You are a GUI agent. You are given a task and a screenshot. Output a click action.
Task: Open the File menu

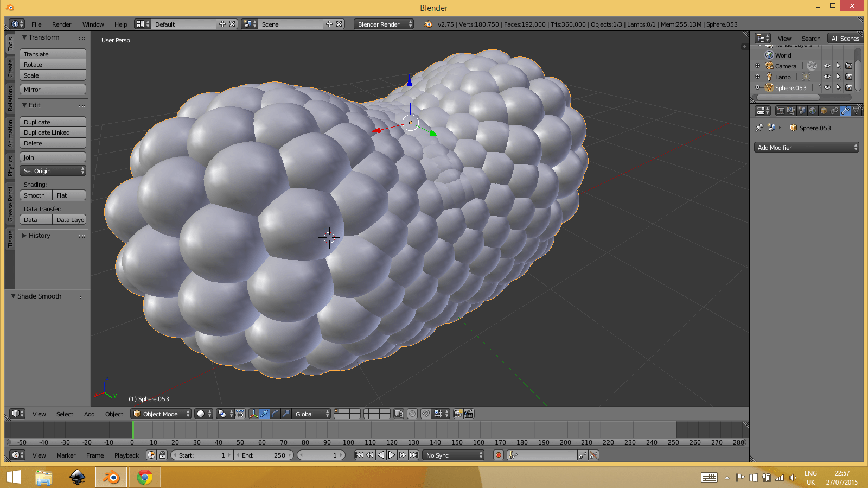pyautogui.click(x=36, y=24)
